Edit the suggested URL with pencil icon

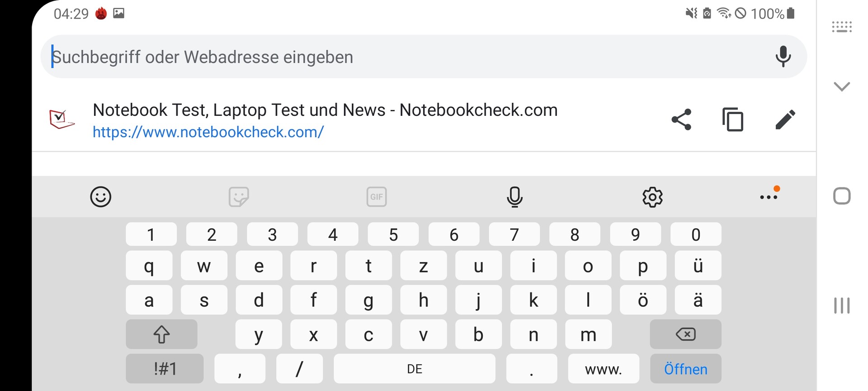pos(785,119)
